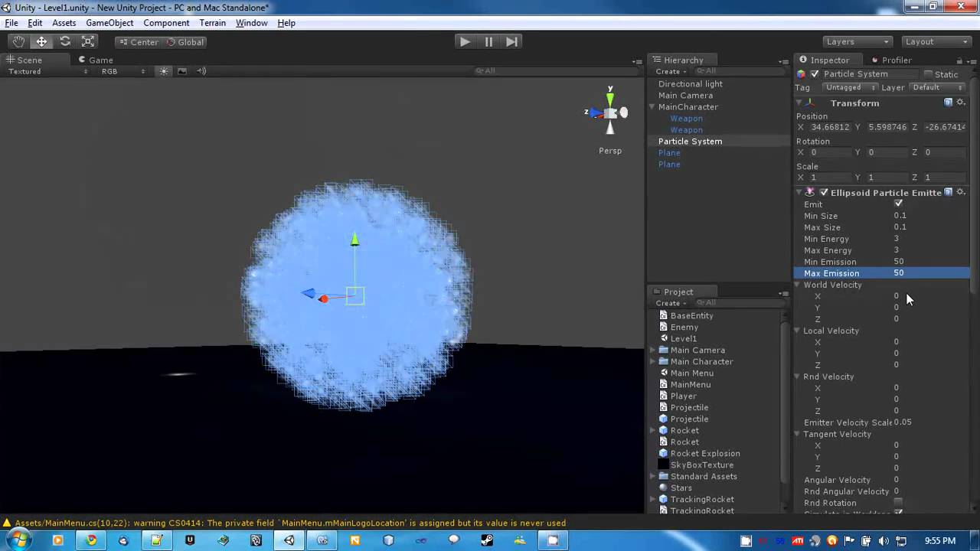Open Ellipsoid Particle Emitter gear menu
This screenshot has height=551, width=980.
coord(961,192)
